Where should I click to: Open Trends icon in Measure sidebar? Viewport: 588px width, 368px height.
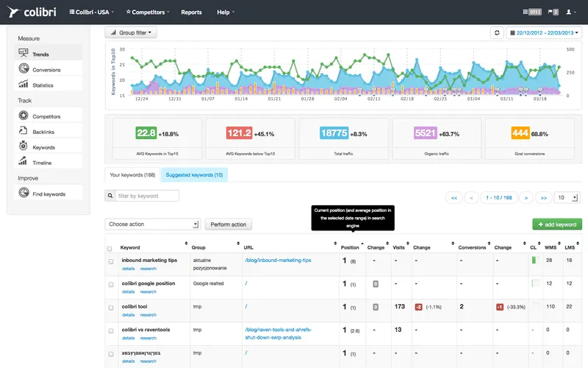24,53
